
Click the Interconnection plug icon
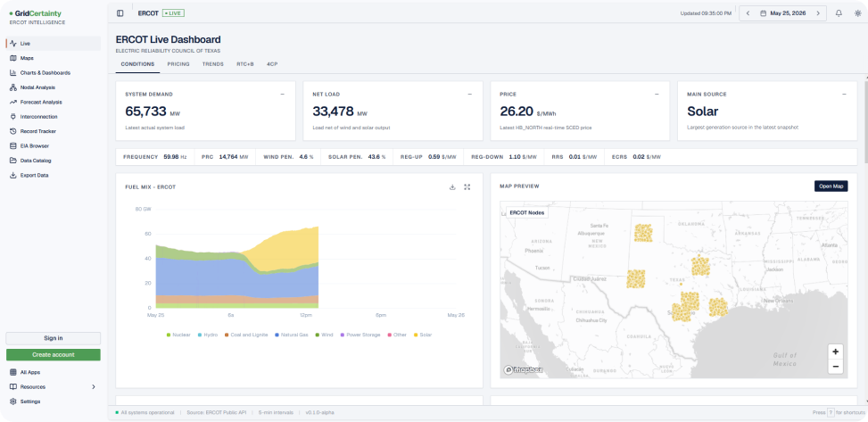tap(13, 117)
